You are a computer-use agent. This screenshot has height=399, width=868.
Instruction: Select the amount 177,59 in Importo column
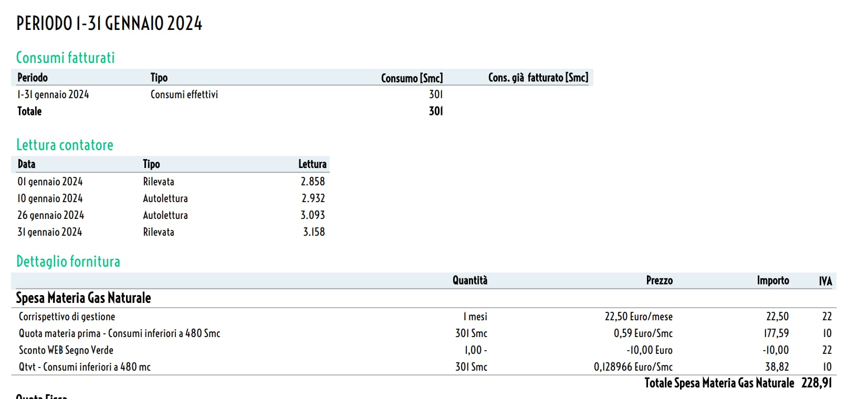tap(777, 333)
